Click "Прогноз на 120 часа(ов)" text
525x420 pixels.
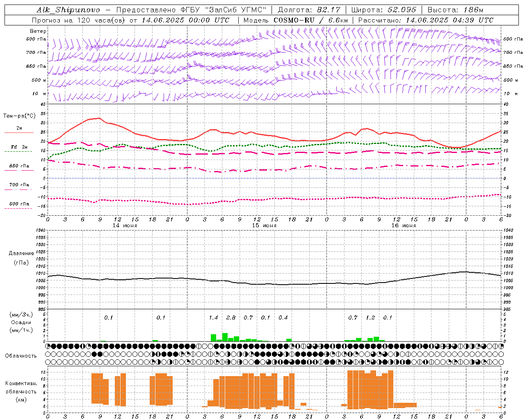click(x=79, y=20)
